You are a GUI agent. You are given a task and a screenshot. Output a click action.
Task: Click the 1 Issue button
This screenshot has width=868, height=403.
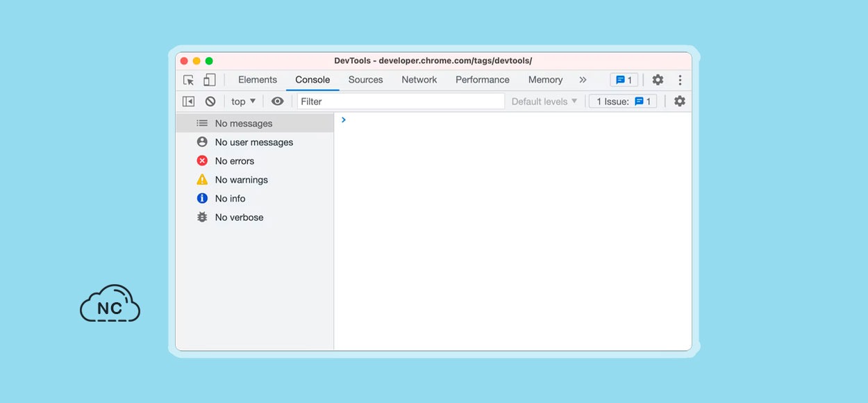(x=623, y=101)
